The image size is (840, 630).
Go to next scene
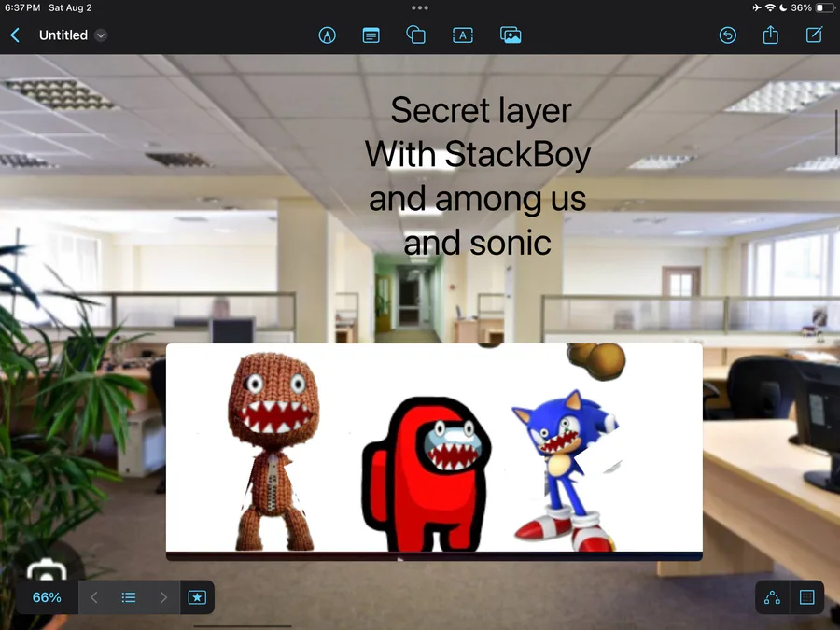pyautogui.click(x=163, y=597)
